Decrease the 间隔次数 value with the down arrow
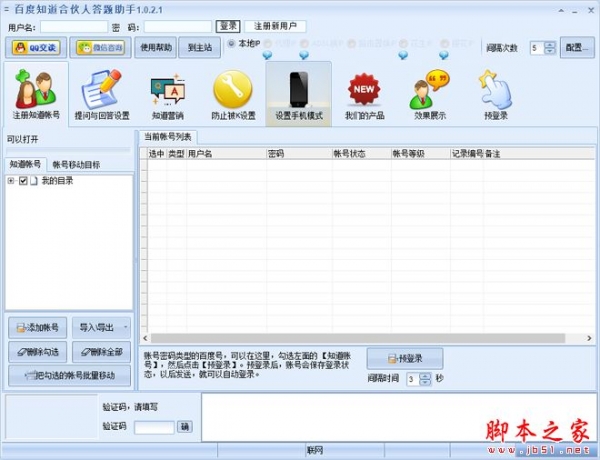Viewport: 600px width, 460px height. tap(550, 51)
